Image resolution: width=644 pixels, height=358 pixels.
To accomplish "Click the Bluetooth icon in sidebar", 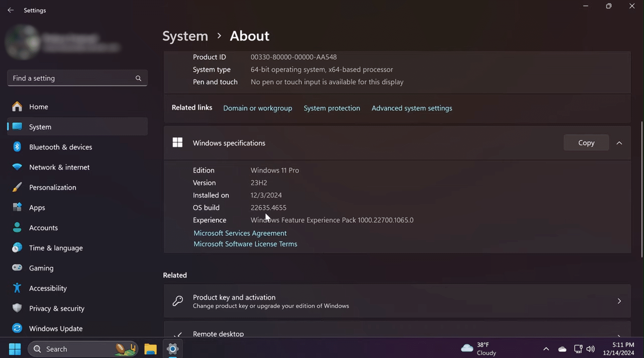I will pos(17,147).
